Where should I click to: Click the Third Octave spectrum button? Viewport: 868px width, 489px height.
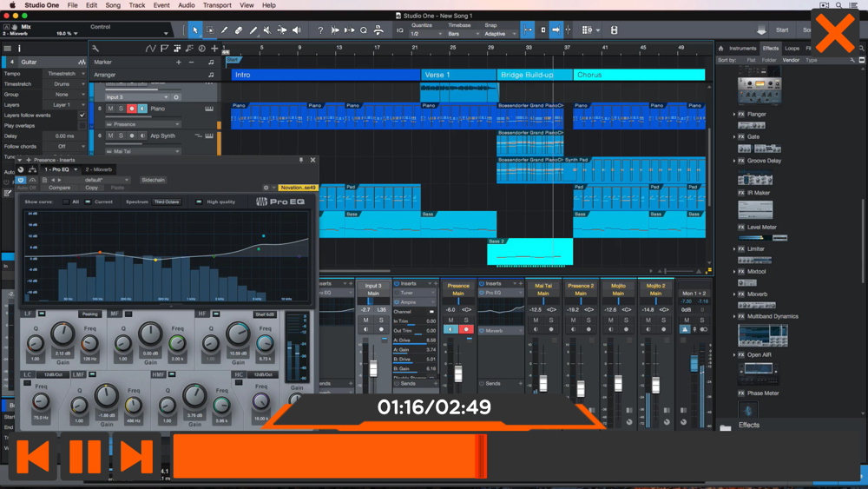[x=167, y=202]
